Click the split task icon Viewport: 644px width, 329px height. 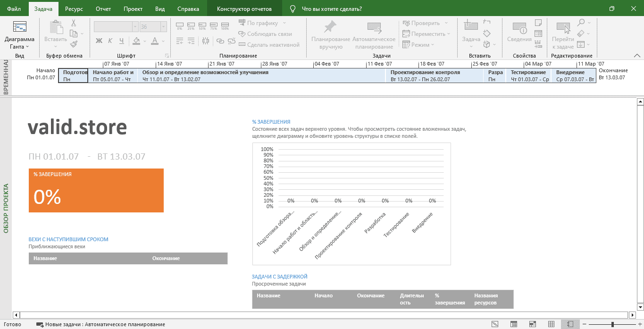pyautogui.click(x=205, y=42)
